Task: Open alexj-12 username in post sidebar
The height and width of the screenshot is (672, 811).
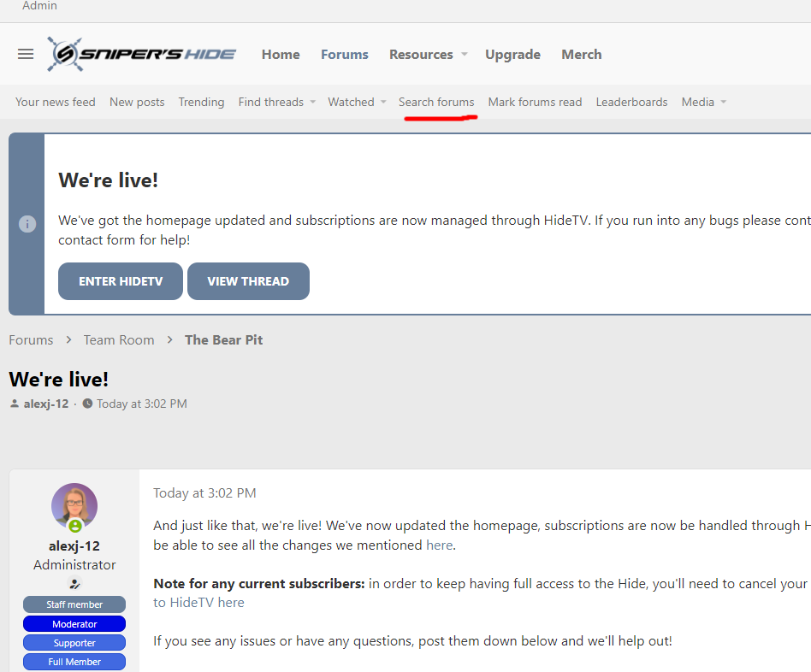Action: tap(74, 545)
